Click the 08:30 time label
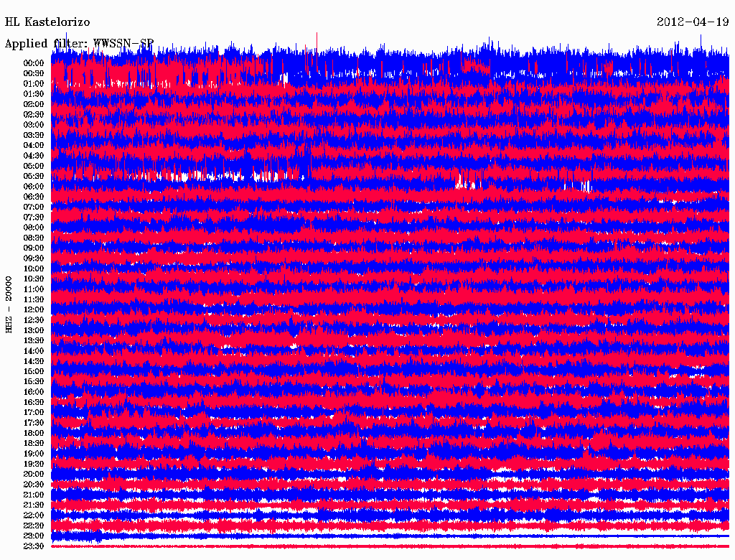Viewport: 735px width, 560px height. 34,238
